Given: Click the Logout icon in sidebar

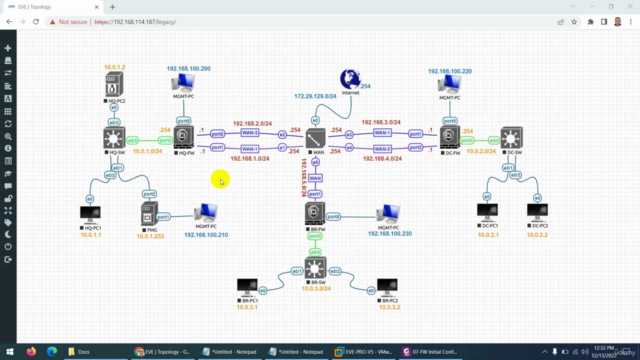Looking at the screenshot, I should click(8, 260).
